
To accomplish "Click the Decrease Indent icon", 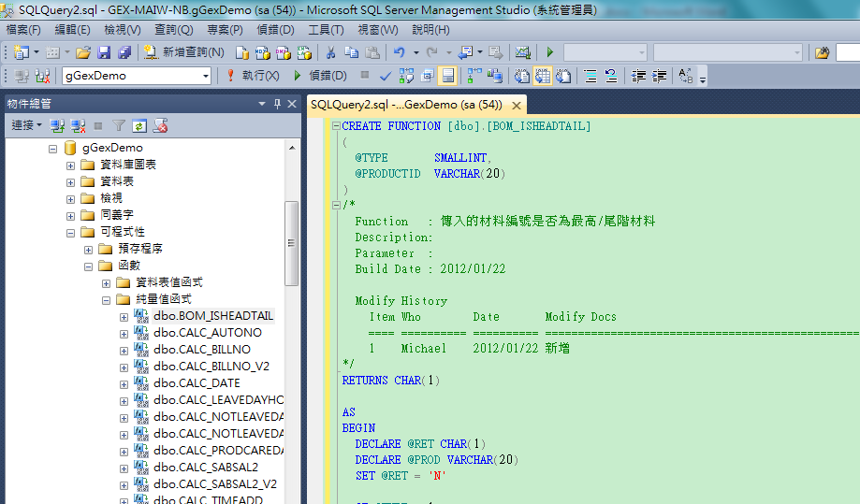I will tap(638, 76).
